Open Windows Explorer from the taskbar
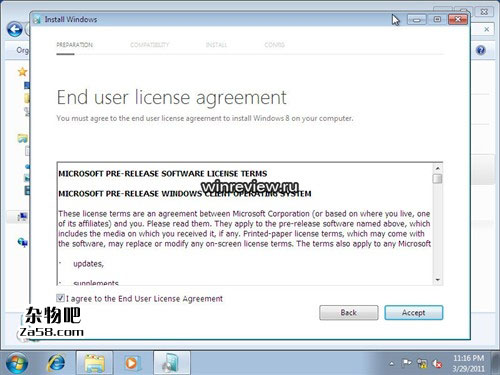 94,363
